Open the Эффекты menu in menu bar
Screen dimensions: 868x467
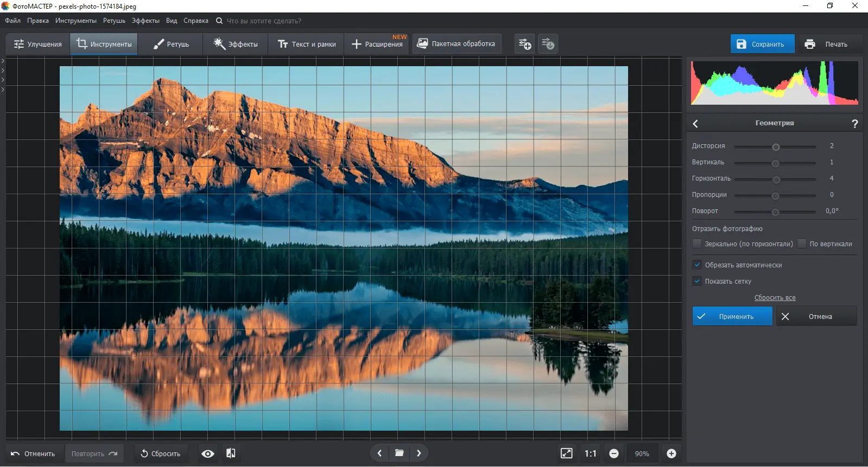pos(145,21)
